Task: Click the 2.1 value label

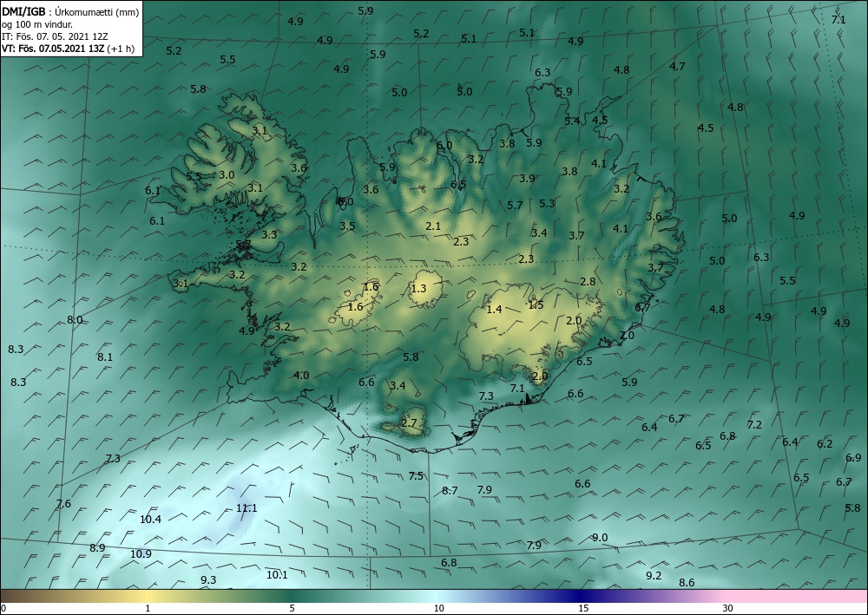Action: [433, 226]
